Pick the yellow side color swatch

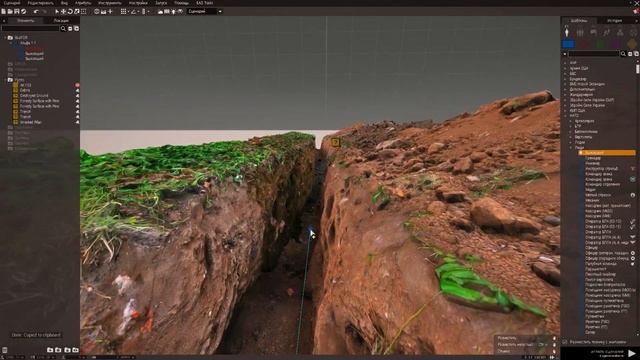click(632, 44)
